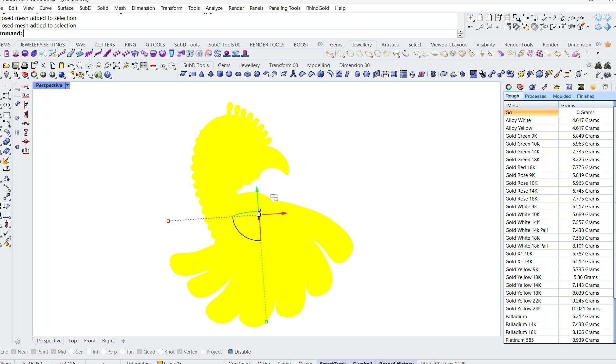Viewport: 616px width, 364px height.
Task: Expand the SubD Tools toolbar overflow chevron
Action: coord(585,74)
